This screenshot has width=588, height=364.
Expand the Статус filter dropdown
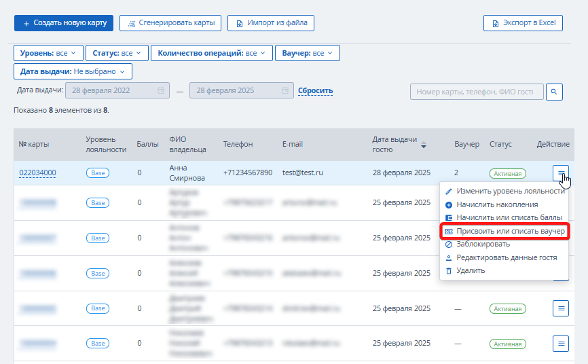tap(117, 53)
